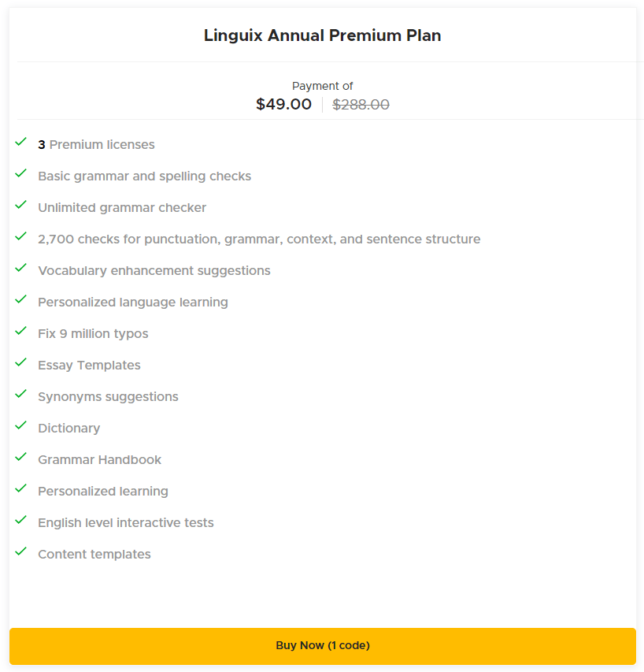
Task: Click the checkmark next to 2,700 checks feature
Action: 20,236
